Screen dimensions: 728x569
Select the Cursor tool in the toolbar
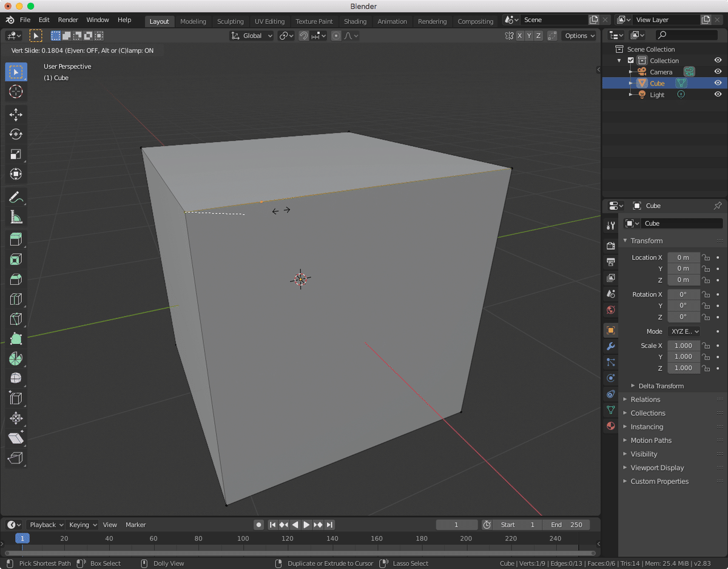tap(16, 92)
